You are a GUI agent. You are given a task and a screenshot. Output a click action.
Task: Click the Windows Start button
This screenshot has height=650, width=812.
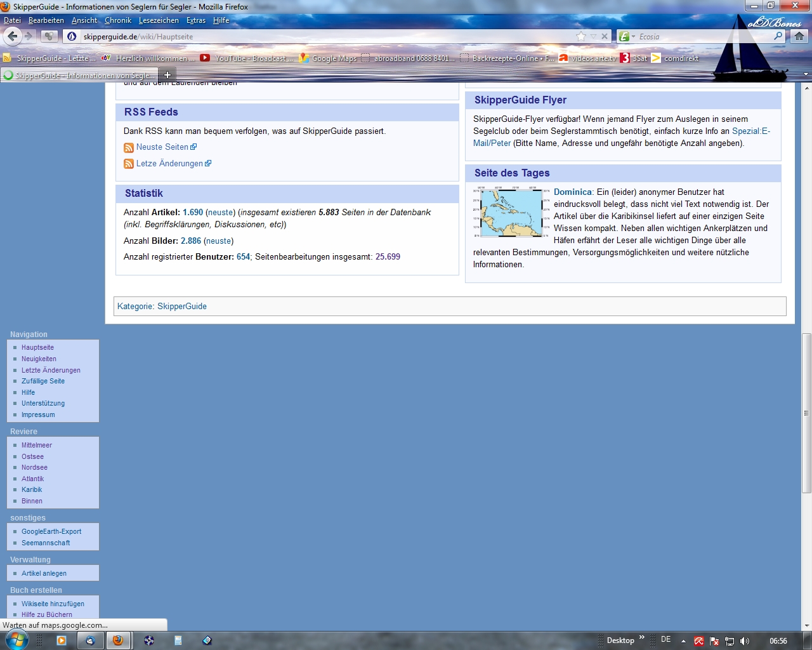[x=17, y=639]
